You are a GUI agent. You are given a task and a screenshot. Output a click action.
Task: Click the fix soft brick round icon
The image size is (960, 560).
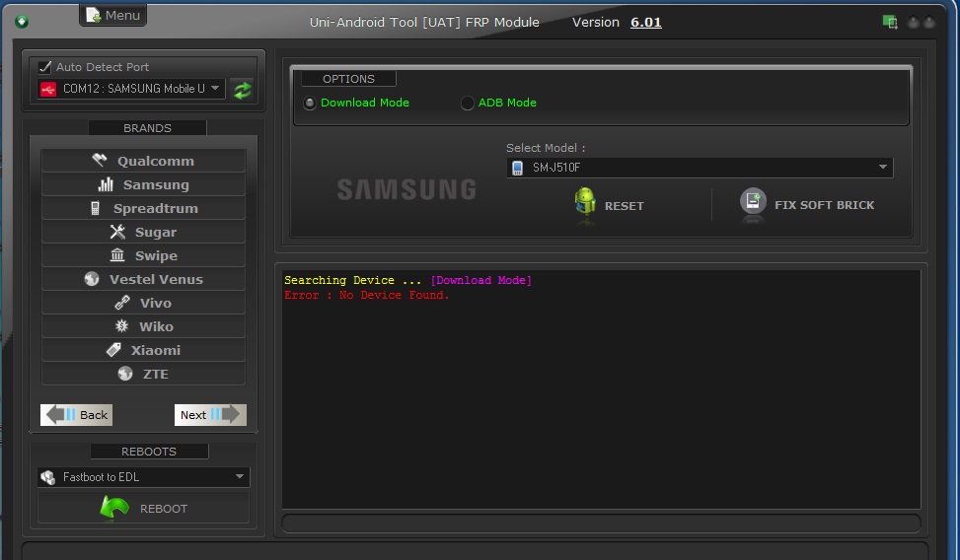click(753, 201)
